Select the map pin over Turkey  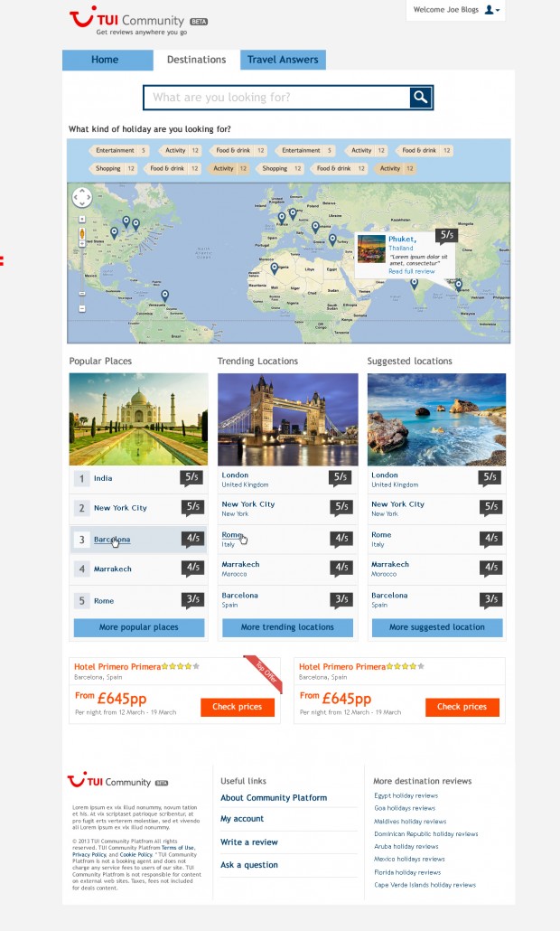tap(332, 239)
